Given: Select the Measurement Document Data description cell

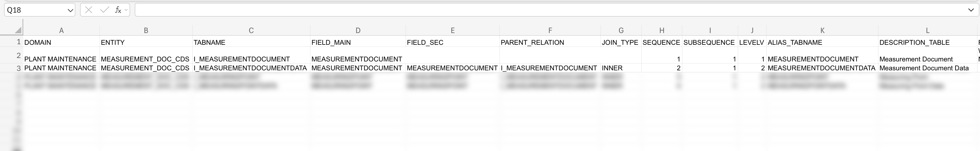Looking at the screenshot, I should point(924,68).
